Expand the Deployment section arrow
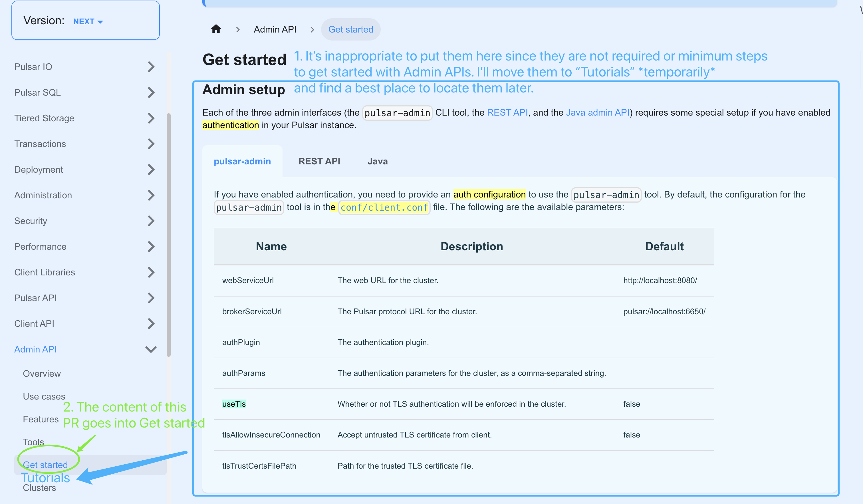 click(151, 170)
